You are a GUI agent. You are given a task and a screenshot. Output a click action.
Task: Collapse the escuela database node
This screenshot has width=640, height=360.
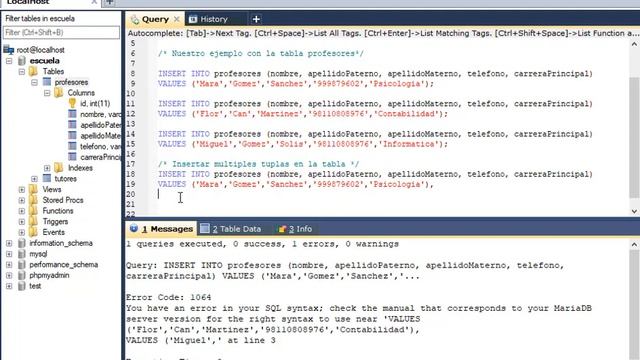(9, 61)
